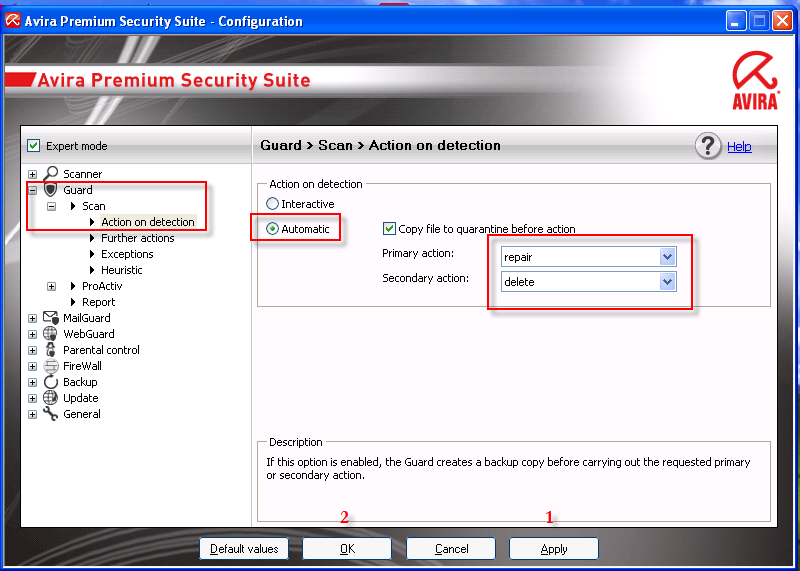Click the Guard shield icon
The height and width of the screenshot is (571, 800).
click(x=50, y=190)
